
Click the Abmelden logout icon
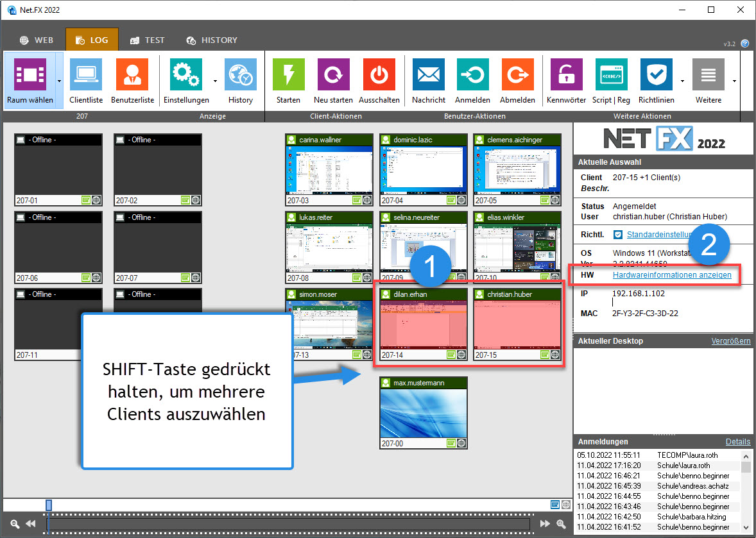click(517, 74)
